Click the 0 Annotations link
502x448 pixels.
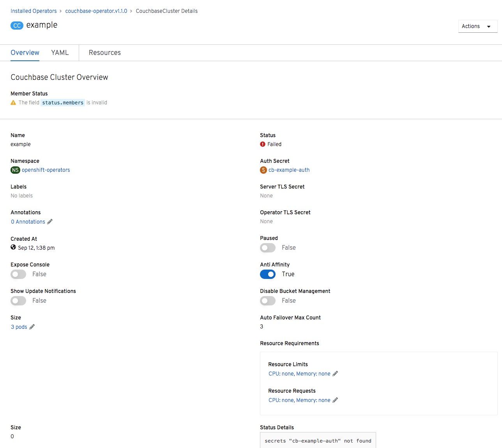(28, 222)
